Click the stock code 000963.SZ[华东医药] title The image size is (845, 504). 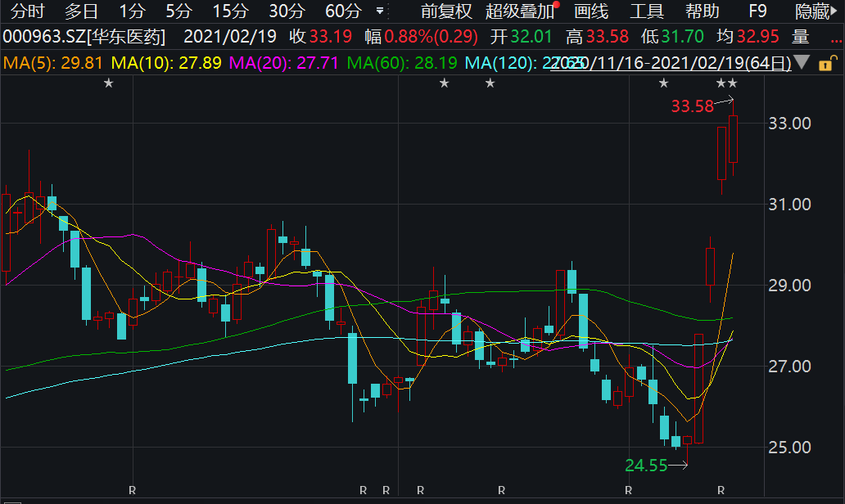click(x=84, y=37)
